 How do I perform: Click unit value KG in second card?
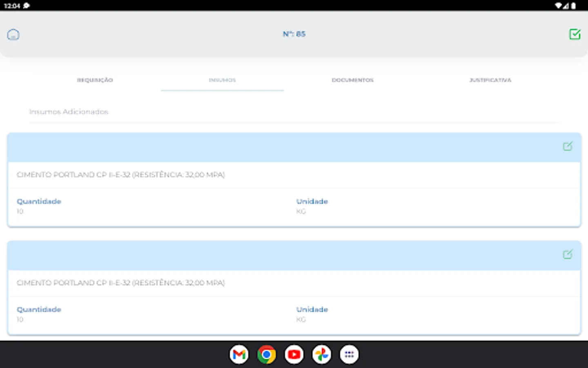point(301,319)
